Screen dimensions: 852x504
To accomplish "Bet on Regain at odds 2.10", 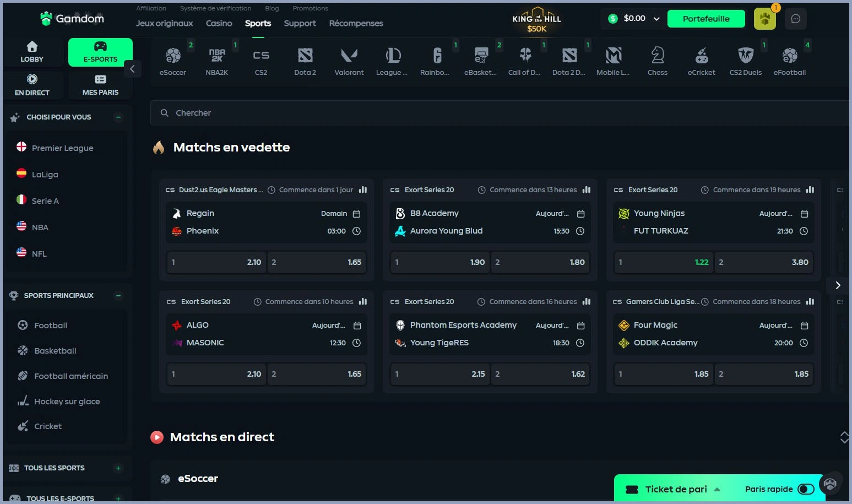I will [216, 262].
